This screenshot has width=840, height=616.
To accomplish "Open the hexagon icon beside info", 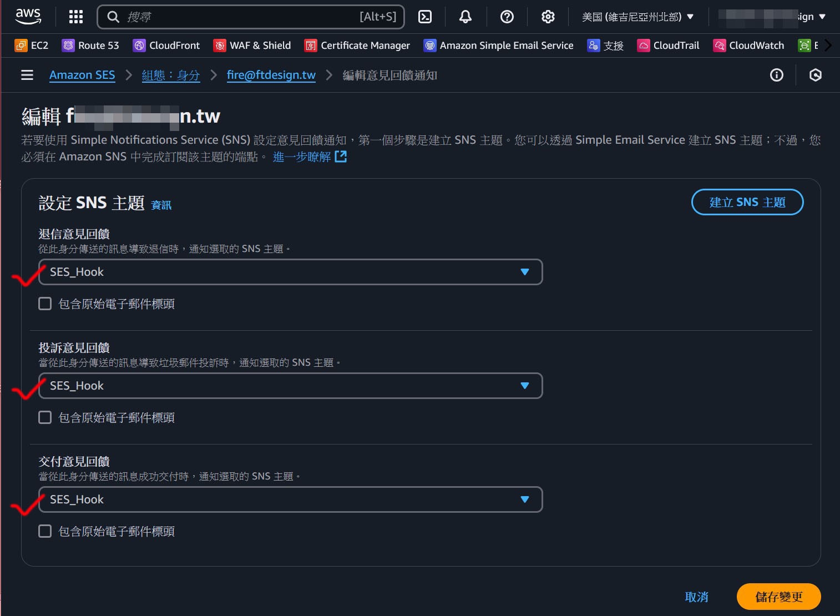I will [x=816, y=75].
